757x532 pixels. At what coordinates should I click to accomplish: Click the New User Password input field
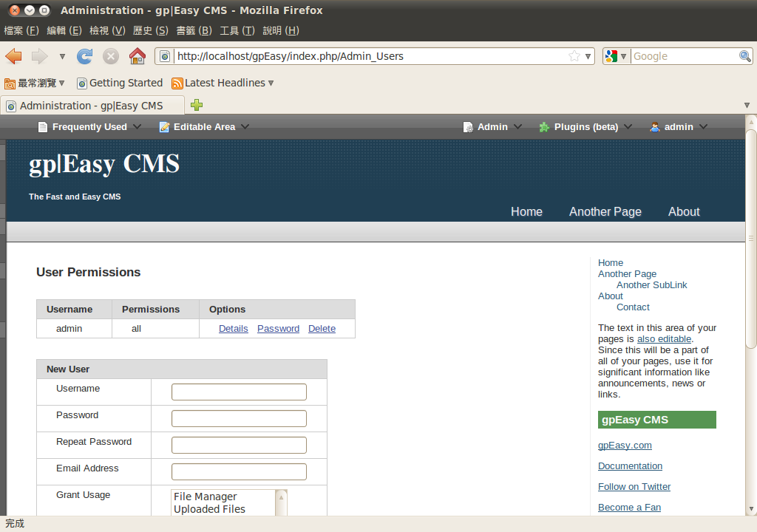(239, 418)
